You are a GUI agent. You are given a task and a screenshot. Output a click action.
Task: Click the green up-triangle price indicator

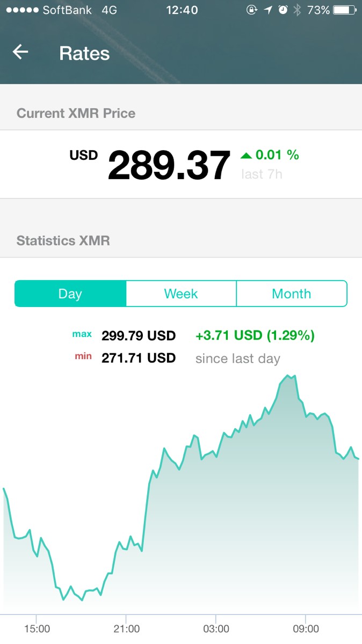point(246,156)
